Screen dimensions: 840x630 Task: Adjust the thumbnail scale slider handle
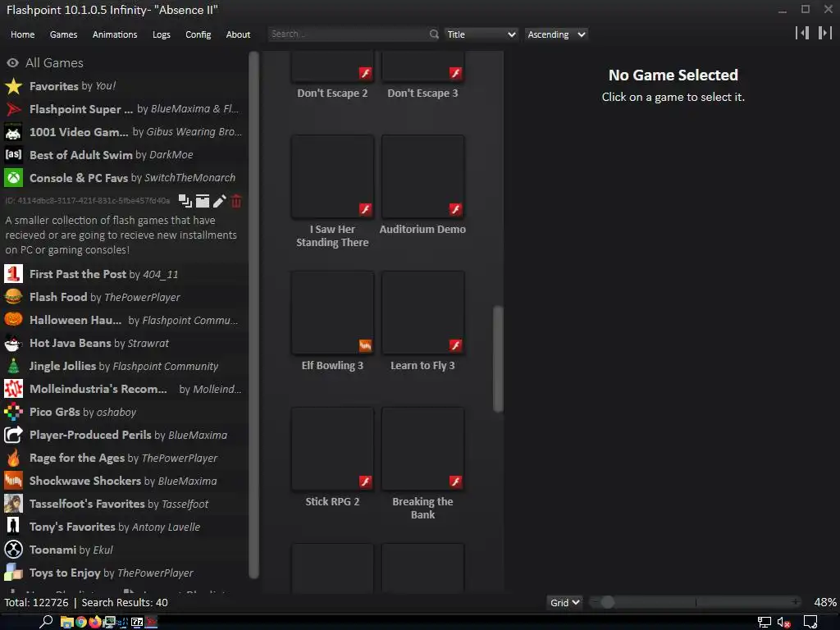(608, 602)
